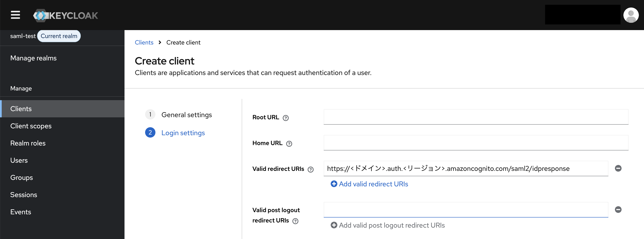The height and width of the screenshot is (239, 644).
Task: Click the plus icon for Add valid redirect URIs
Action: tap(334, 184)
